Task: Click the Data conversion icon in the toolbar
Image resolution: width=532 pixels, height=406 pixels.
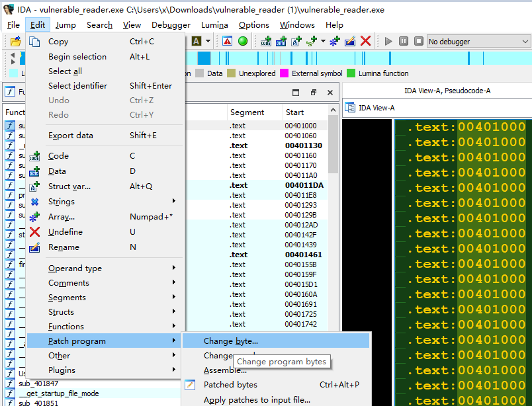Action: [x=281, y=42]
